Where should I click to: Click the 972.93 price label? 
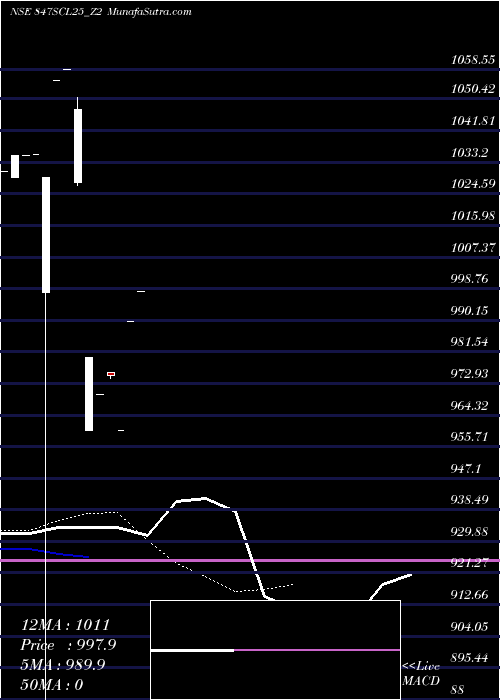click(469, 374)
